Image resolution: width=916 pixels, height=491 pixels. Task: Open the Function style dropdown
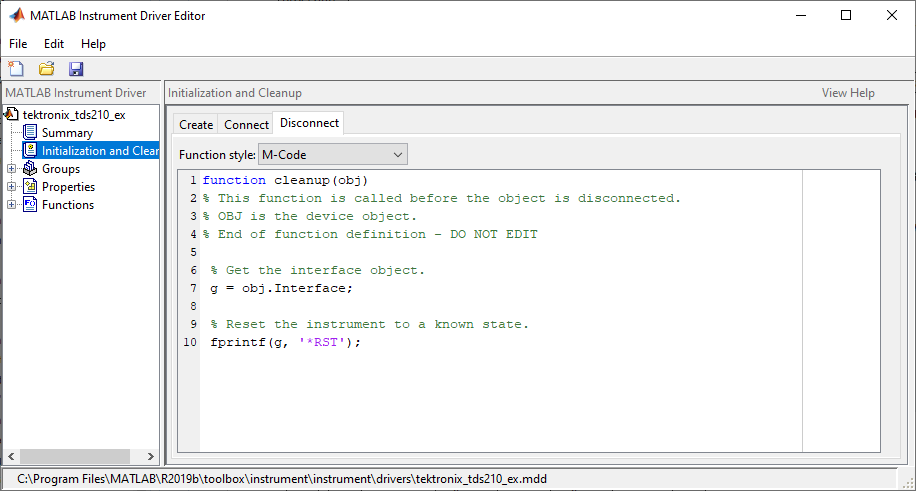point(332,154)
